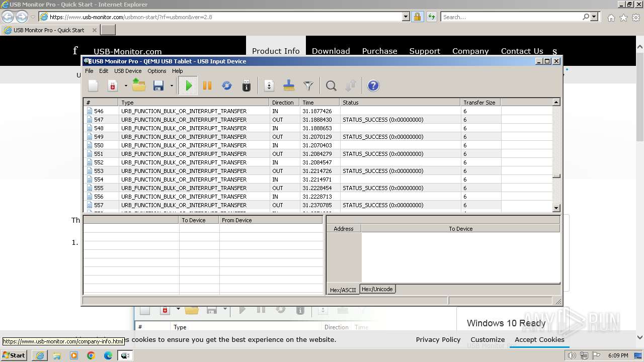Screen dimensions: 644x362
Task: Click the help question mark icon
Action: pos(373,86)
